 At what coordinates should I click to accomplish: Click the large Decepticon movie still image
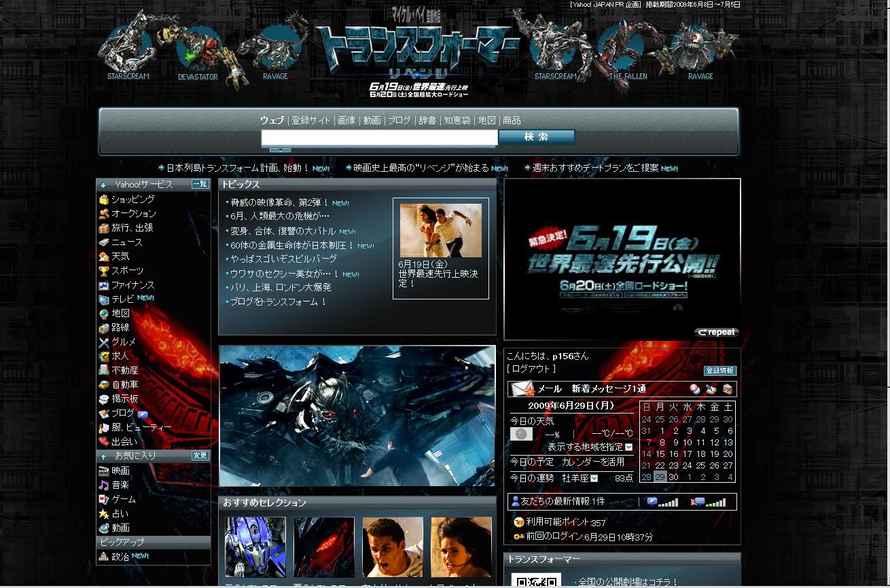(357, 416)
